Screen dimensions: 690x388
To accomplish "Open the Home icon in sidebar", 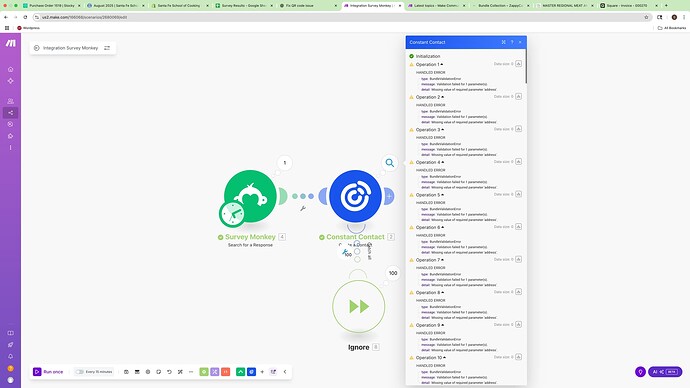I will point(11,69).
